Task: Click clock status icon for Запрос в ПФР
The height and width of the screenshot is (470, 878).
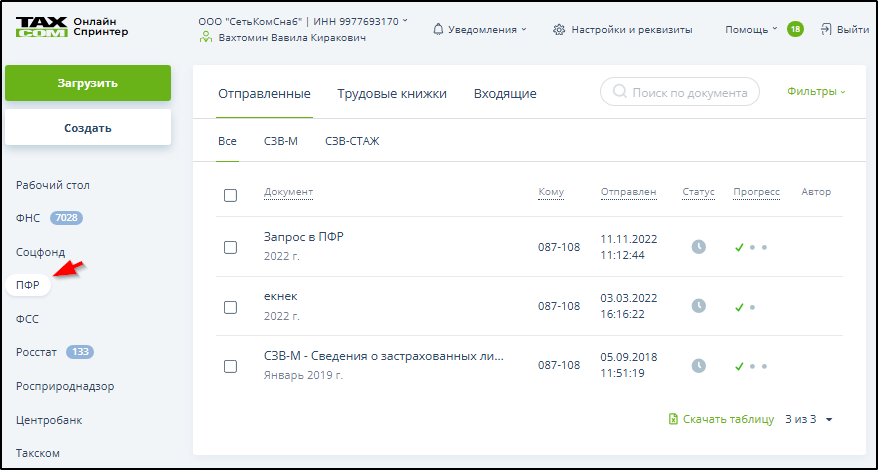Action: click(699, 247)
